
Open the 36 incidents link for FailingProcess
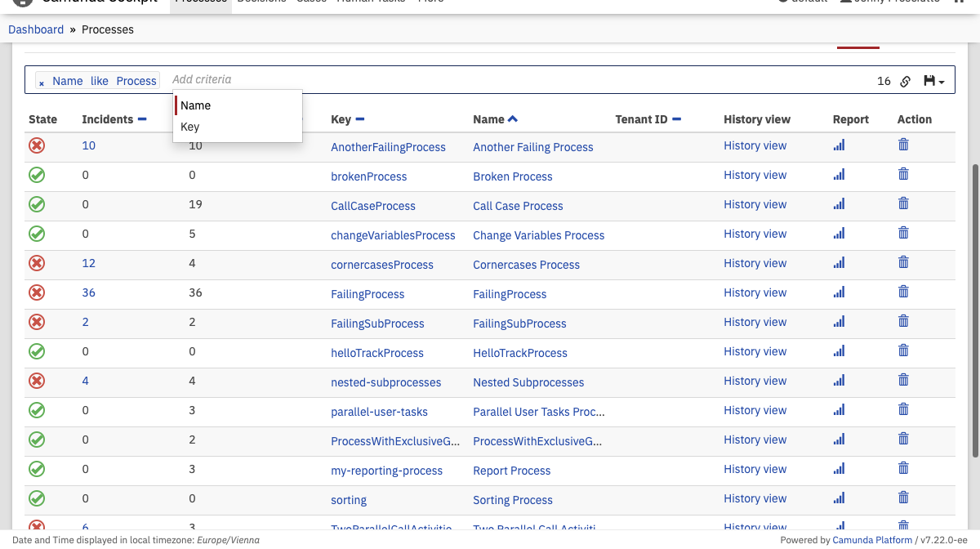88,292
